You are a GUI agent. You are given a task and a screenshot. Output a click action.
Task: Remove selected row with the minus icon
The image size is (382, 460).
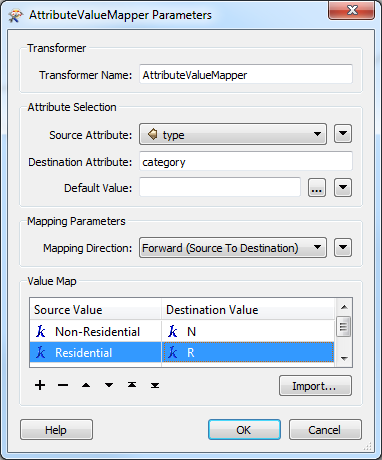[63, 385]
